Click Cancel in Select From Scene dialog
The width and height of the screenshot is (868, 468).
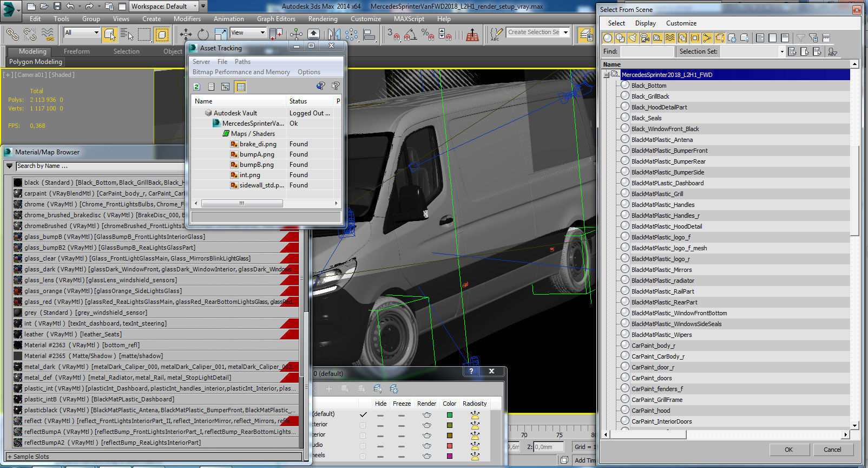click(832, 450)
